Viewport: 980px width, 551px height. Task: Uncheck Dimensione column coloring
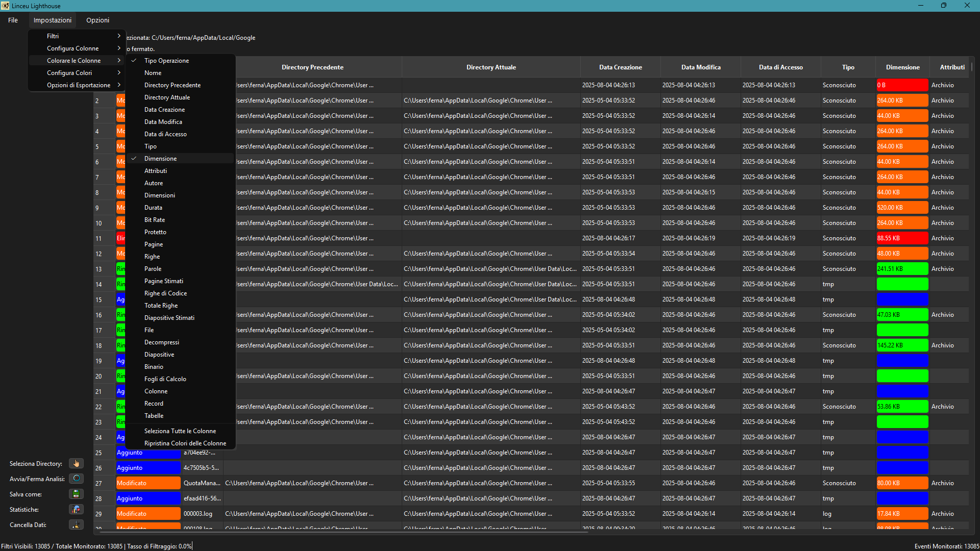pyautogui.click(x=160, y=159)
